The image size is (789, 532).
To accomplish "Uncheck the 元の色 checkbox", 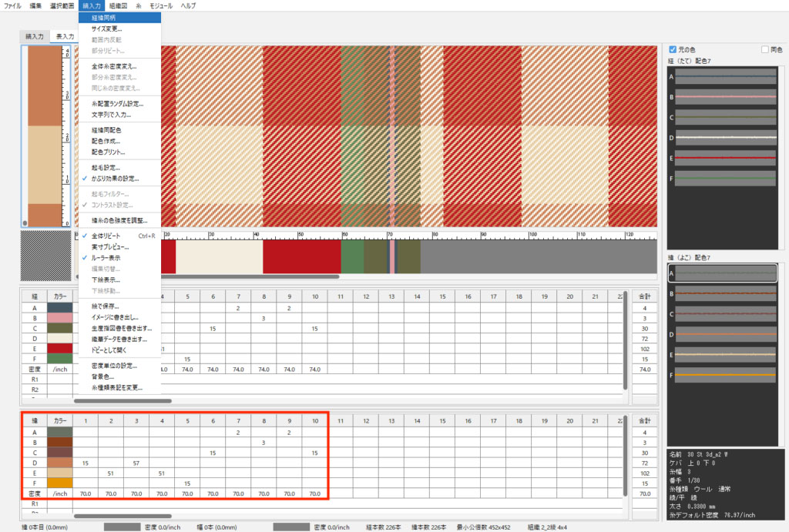I will 673,50.
